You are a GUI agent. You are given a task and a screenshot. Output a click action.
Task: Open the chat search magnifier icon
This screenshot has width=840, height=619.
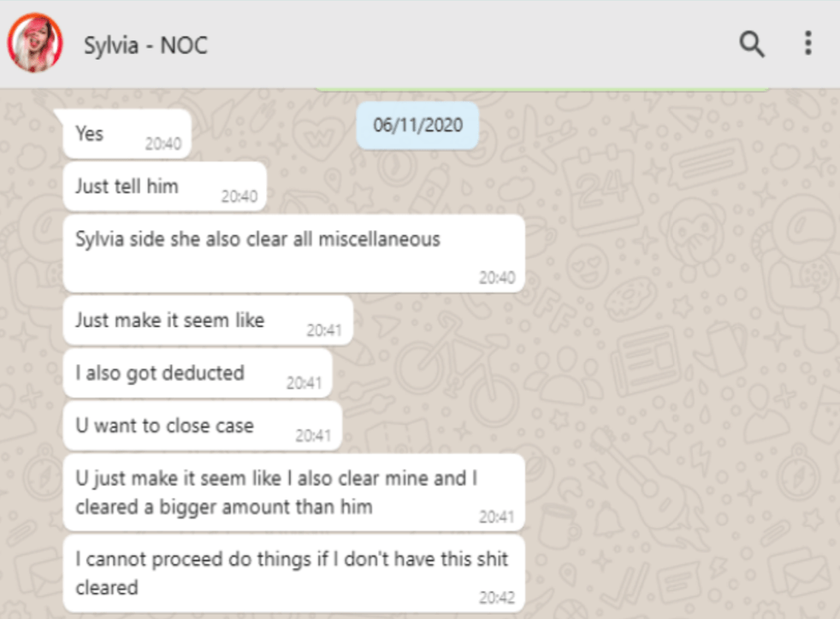pyautogui.click(x=752, y=44)
